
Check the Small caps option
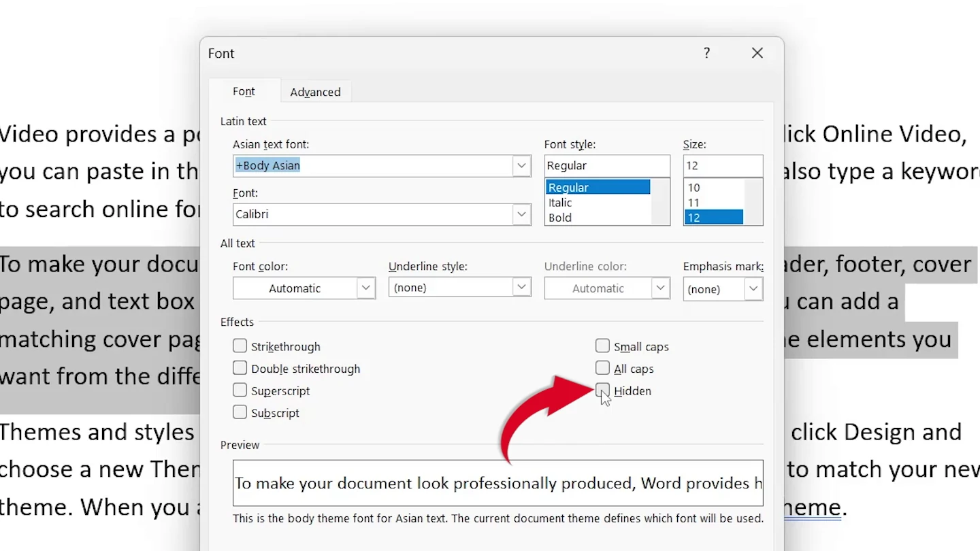(602, 346)
